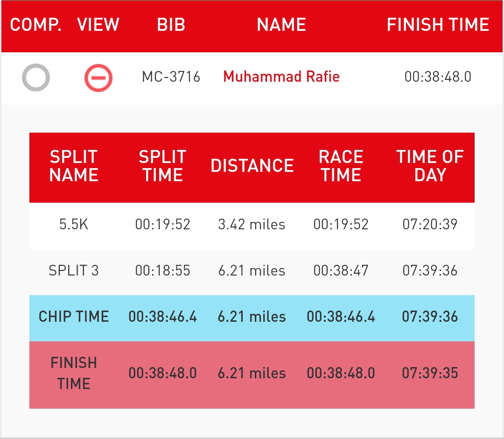
Task: Click the 00:38:48.0 finish time in top row
Action: coord(438,77)
